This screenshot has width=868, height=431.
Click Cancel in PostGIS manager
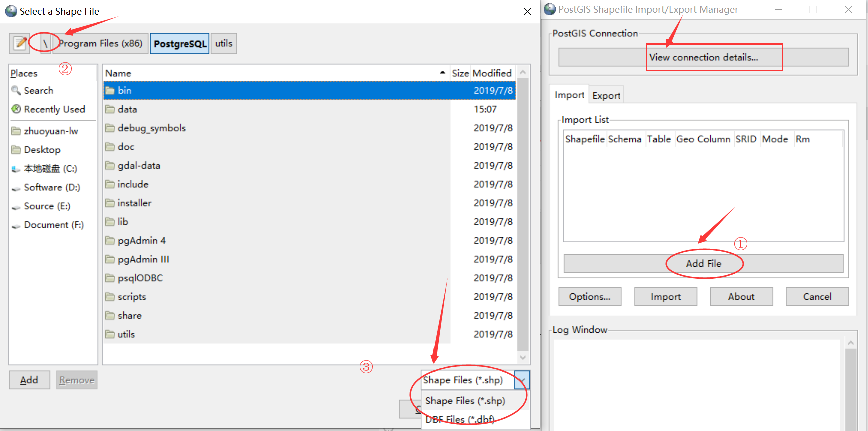tap(817, 297)
